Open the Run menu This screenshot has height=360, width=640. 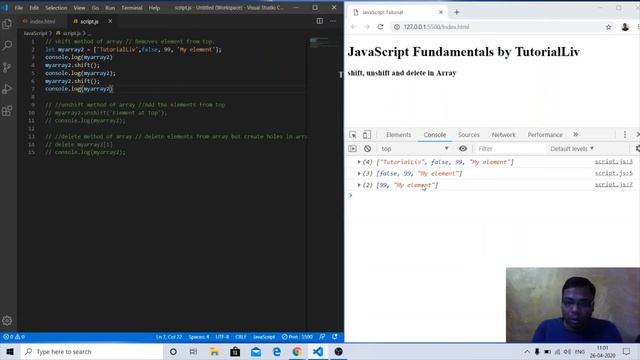(110, 8)
